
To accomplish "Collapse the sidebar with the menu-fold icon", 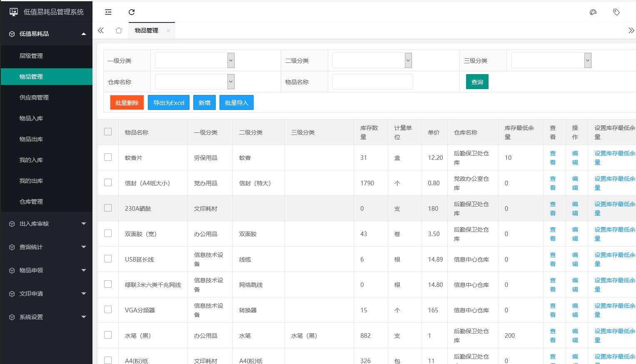I will click(x=108, y=12).
